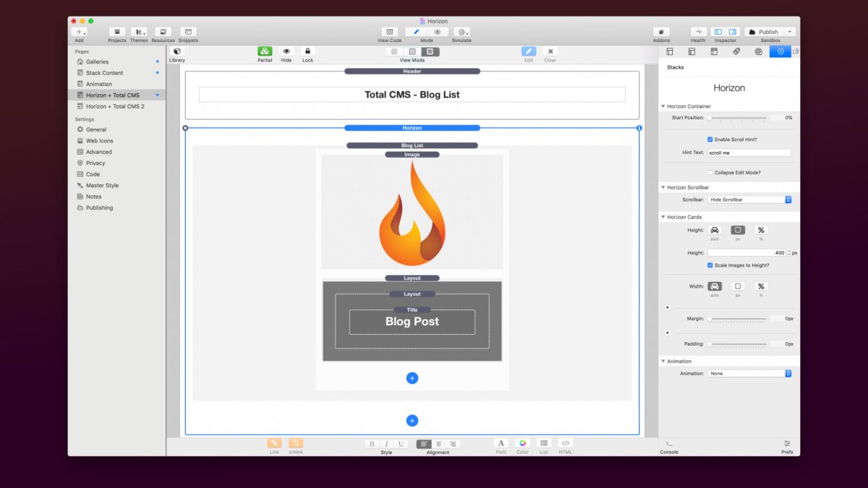The height and width of the screenshot is (488, 868).
Task: Click the Publish cloud button
Action: click(764, 32)
